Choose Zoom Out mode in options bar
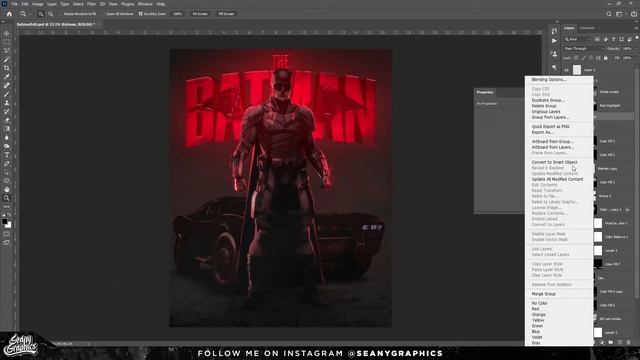 click(x=51, y=14)
